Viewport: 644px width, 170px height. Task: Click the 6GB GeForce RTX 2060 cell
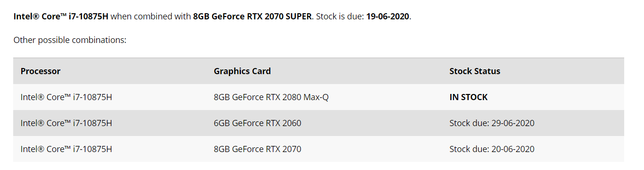257,123
